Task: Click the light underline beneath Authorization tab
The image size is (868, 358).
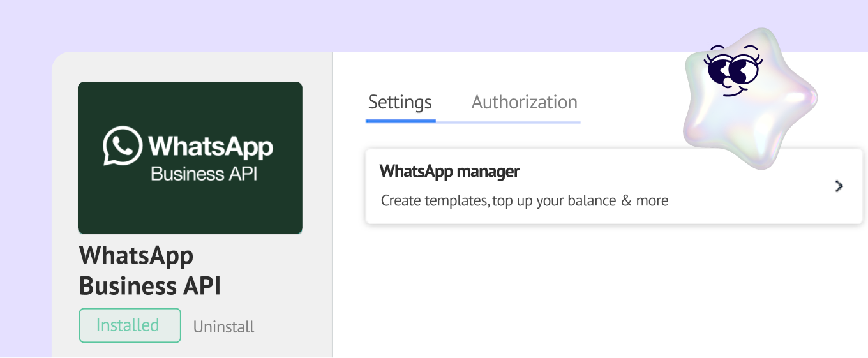Action: pyautogui.click(x=508, y=121)
